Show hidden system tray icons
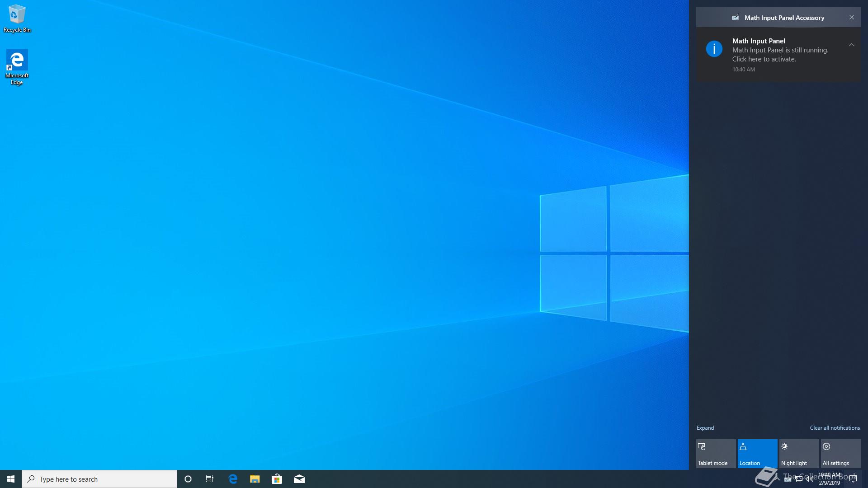Image resolution: width=868 pixels, height=488 pixels. (x=777, y=479)
